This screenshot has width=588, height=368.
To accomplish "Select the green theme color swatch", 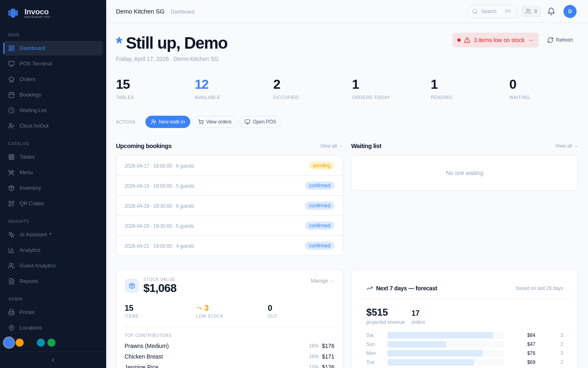I will 51,343.
